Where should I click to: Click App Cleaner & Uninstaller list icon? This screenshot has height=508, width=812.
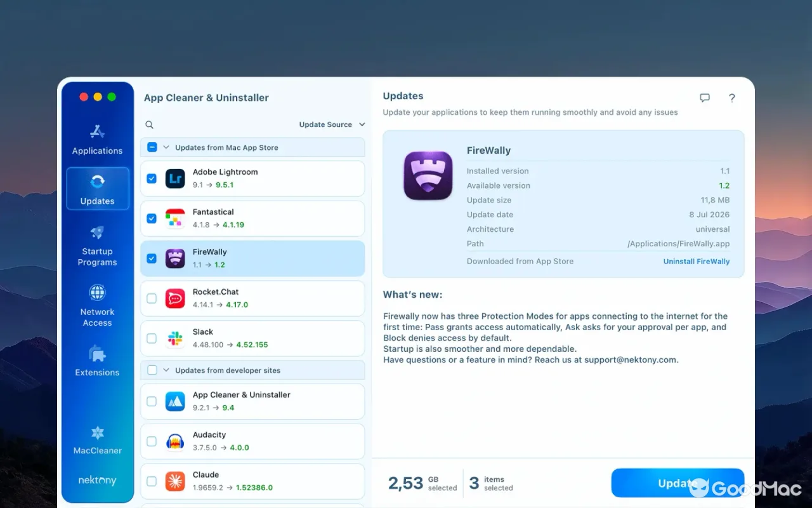coord(175,401)
